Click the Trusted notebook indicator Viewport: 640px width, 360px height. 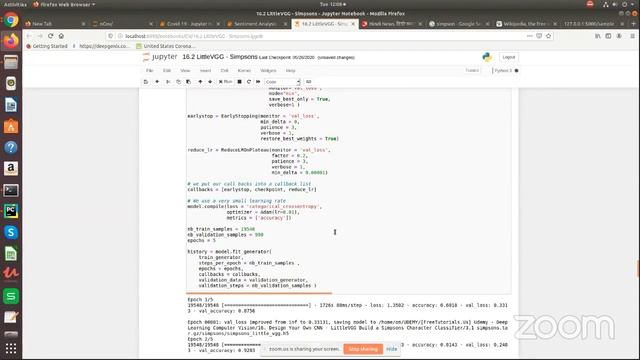pyautogui.click(x=472, y=71)
